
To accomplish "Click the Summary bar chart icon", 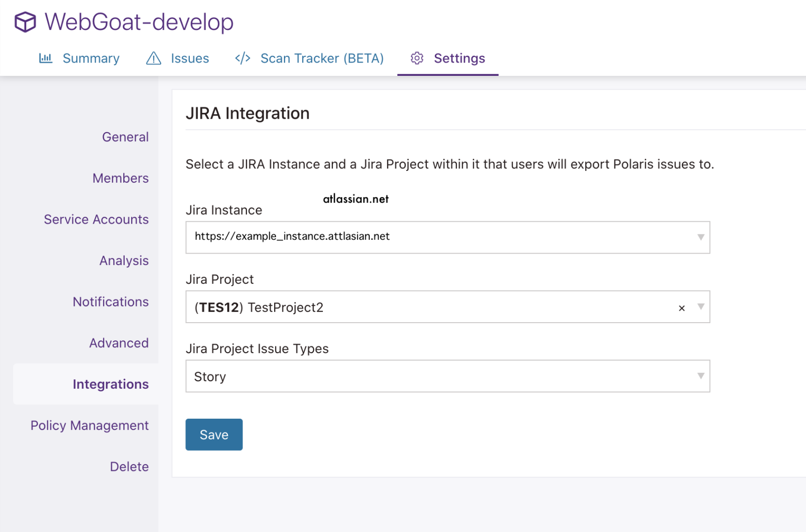I will click(46, 58).
